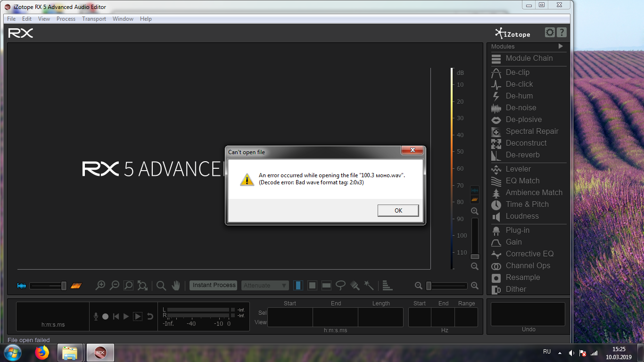
Task: Open the De-clip module
Action: [x=528, y=73]
